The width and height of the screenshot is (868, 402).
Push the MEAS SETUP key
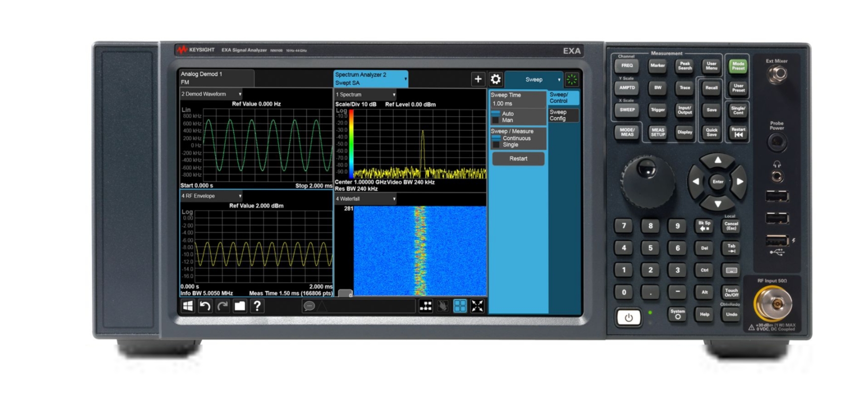(x=657, y=132)
